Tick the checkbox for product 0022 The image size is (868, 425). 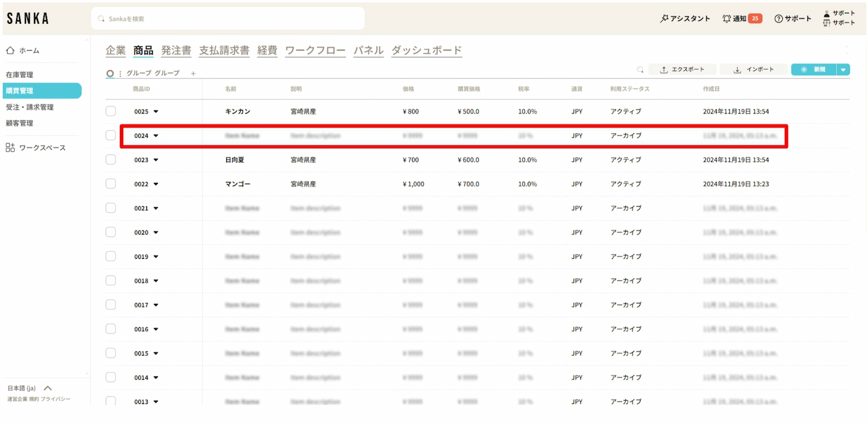click(x=111, y=184)
